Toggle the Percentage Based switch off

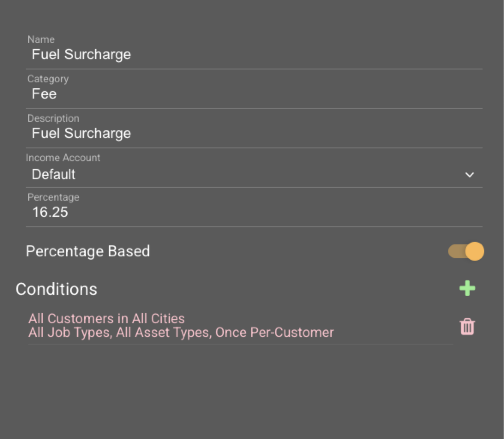[x=466, y=251]
